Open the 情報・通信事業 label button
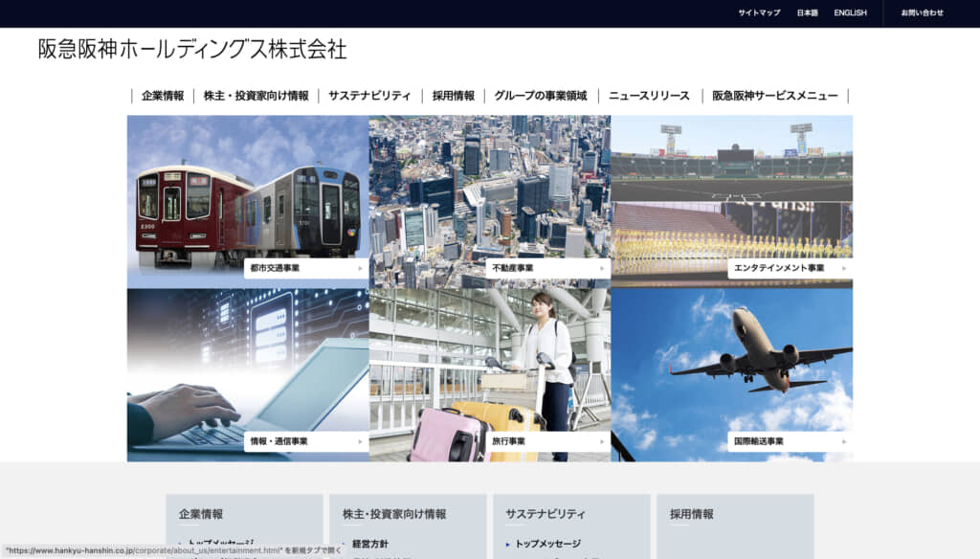This screenshot has height=559, width=980. click(x=306, y=441)
